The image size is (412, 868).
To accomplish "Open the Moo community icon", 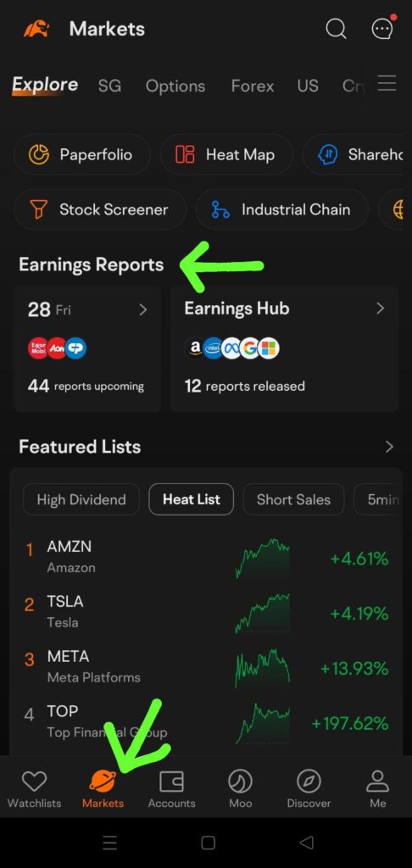I will click(241, 782).
